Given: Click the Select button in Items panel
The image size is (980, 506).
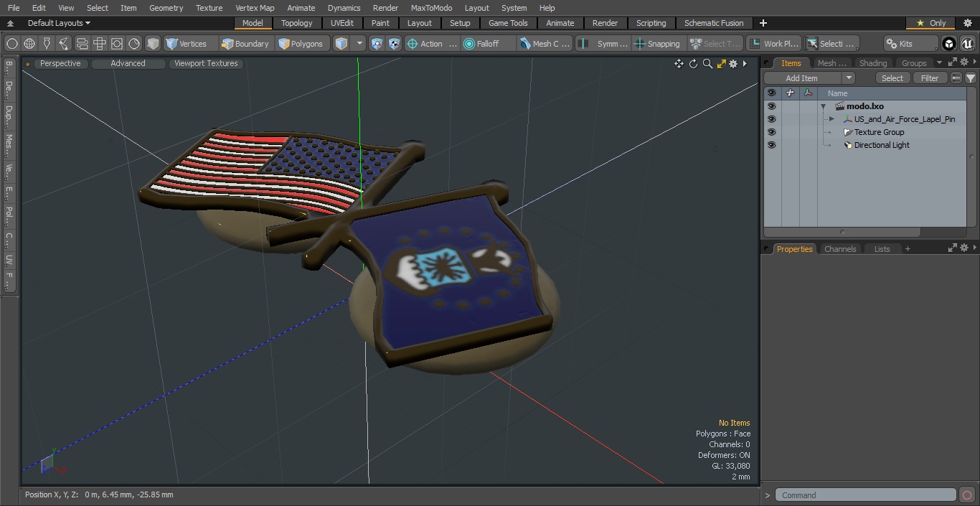Looking at the screenshot, I should 892,78.
